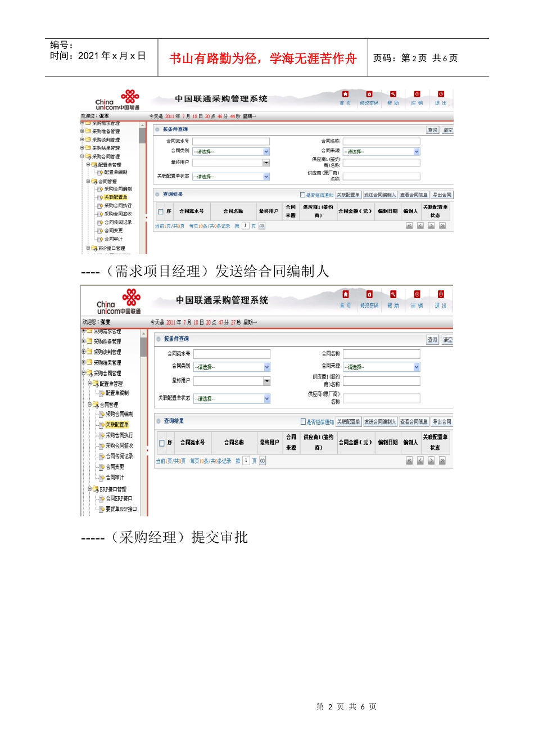Click 发送合同编制人 button in lower screenshot
Image resolution: width=534 pixels, height=756 pixels.
coord(380,421)
